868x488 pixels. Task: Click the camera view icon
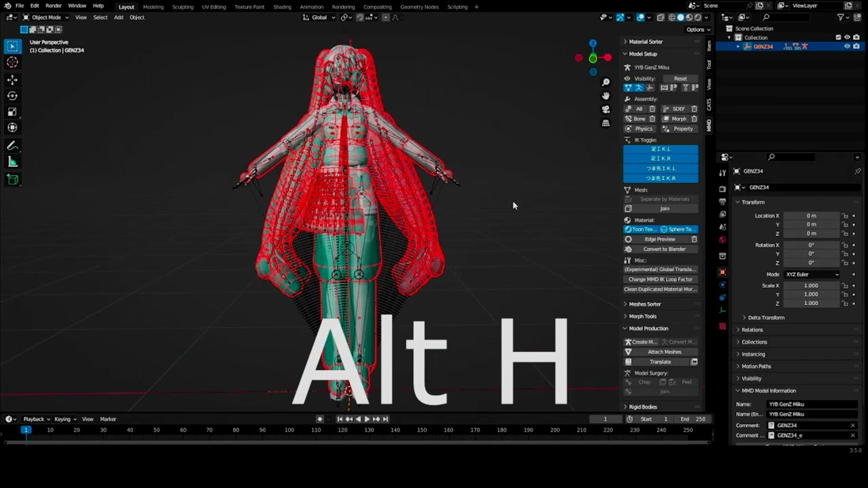[x=606, y=109]
